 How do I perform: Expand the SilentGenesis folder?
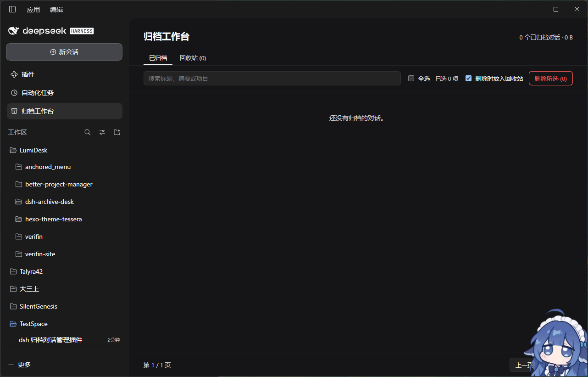point(64,306)
